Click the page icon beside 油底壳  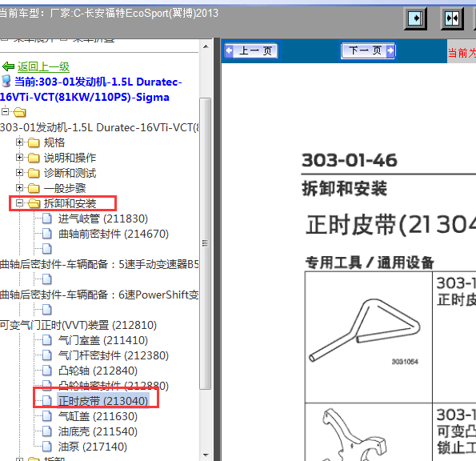tap(46, 431)
